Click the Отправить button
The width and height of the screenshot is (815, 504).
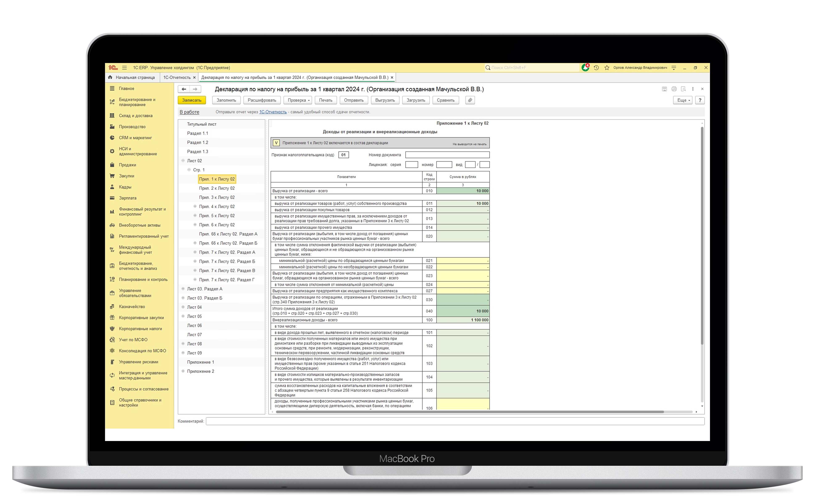[354, 100]
